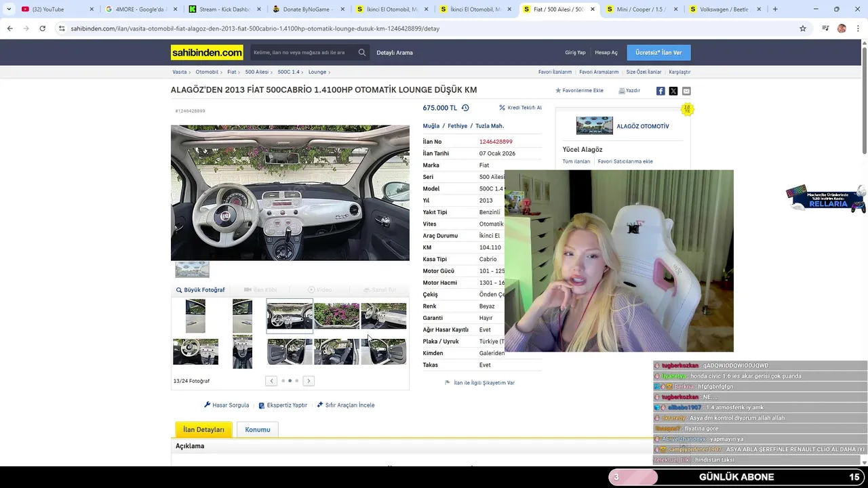The height and width of the screenshot is (488, 868).
Task: Click 500C 1.4 breadcrumb link
Action: (288, 72)
